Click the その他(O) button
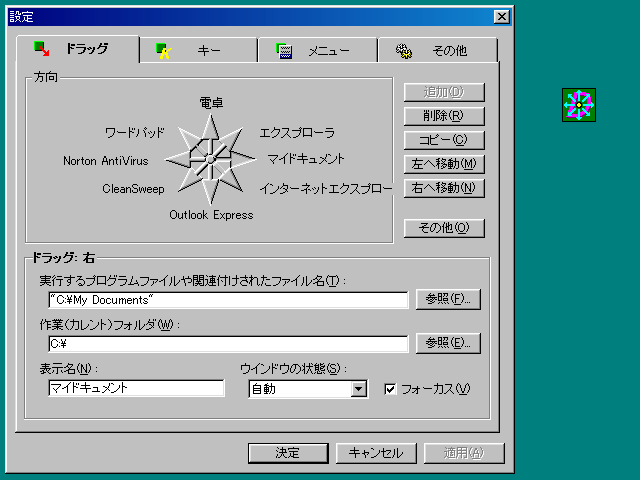This screenshot has width=640, height=480. (444, 228)
